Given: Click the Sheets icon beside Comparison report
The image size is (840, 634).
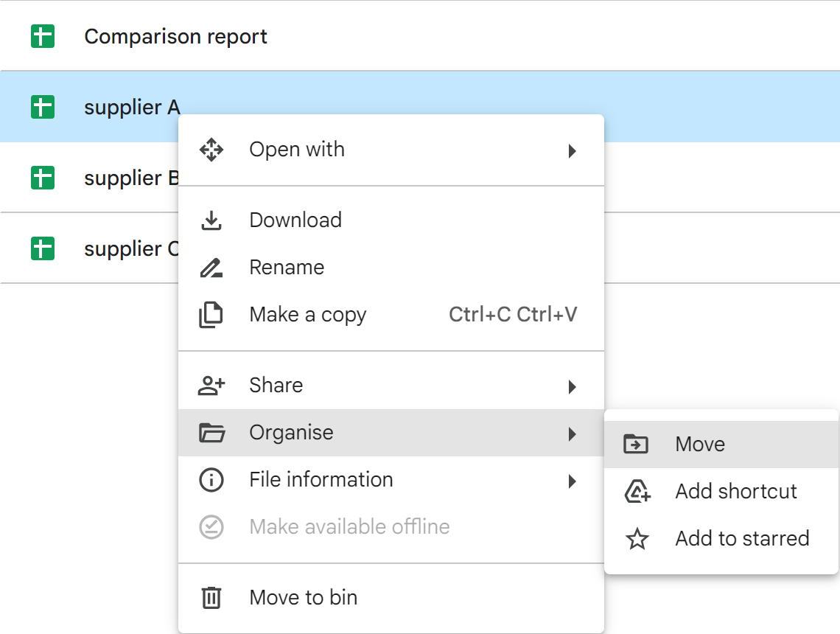Looking at the screenshot, I should point(42,36).
